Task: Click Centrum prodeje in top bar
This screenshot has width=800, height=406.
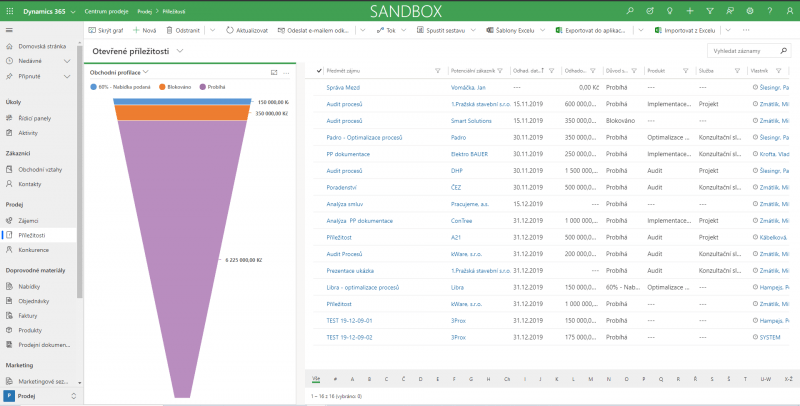Action: coord(107,11)
